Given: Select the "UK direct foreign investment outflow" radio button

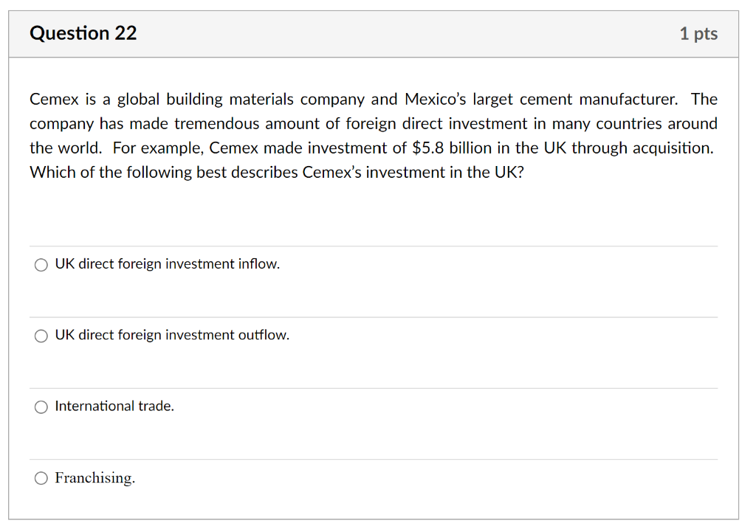Looking at the screenshot, I should pos(41,336).
